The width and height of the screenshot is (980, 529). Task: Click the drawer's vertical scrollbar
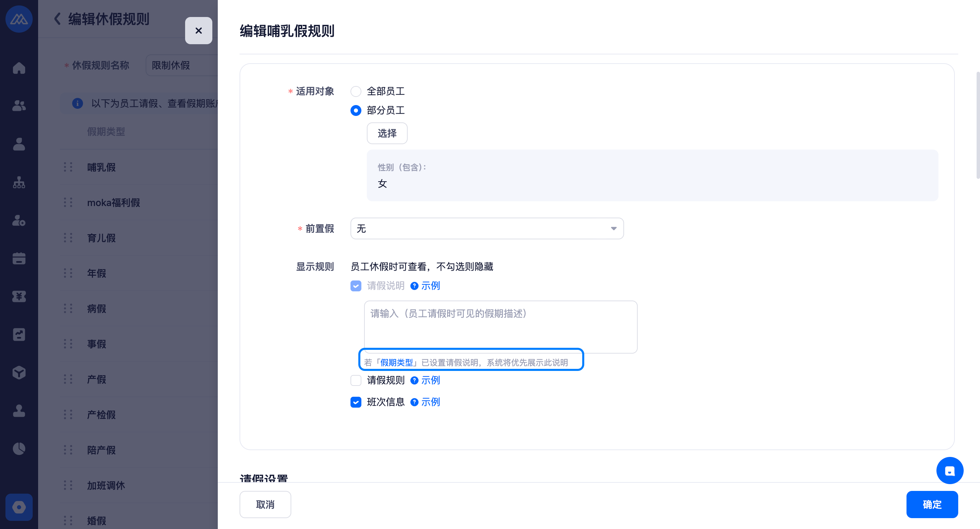pos(977,125)
